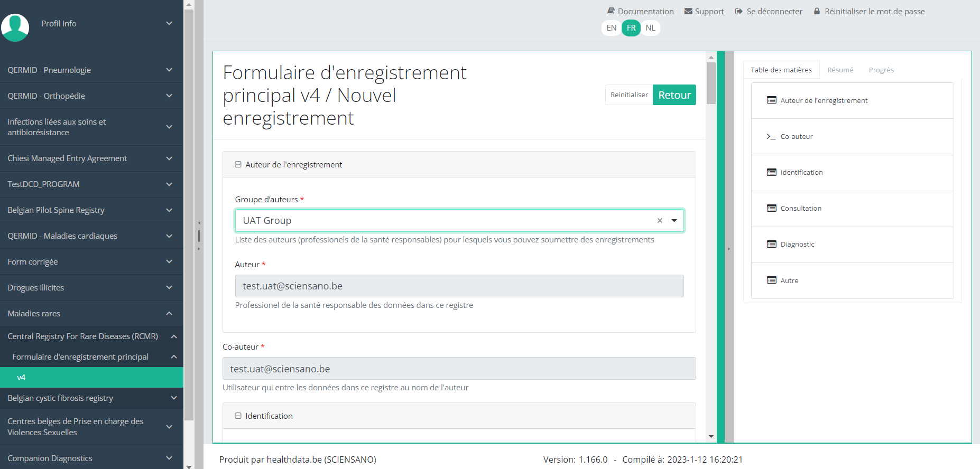Collapse the Identification section toggle

click(238, 416)
